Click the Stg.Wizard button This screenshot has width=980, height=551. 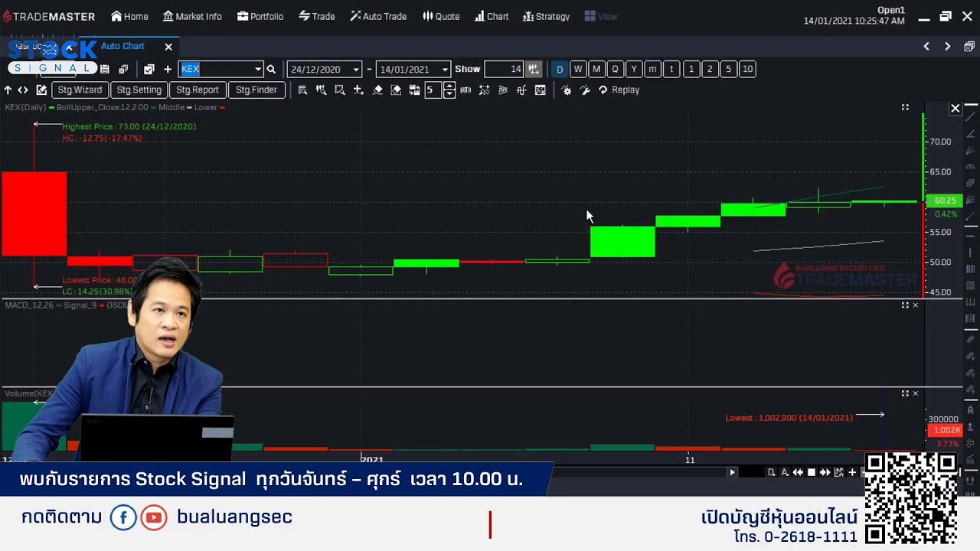tap(80, 90)
